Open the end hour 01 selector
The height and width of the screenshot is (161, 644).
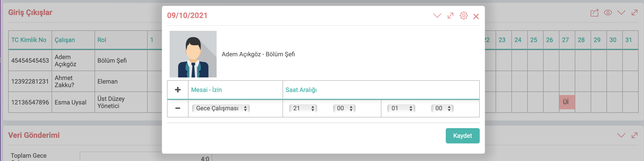401,108
